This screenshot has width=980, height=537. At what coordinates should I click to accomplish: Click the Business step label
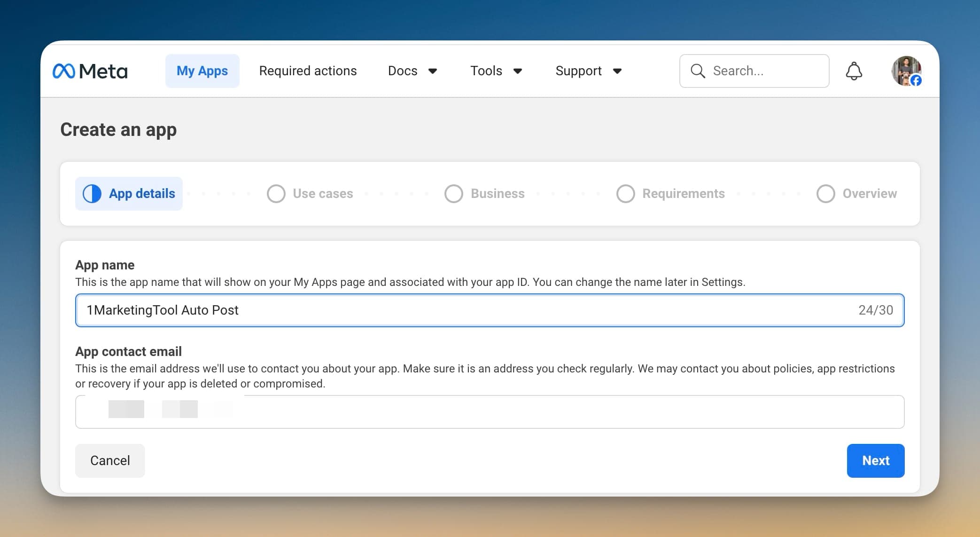[498, 194]
